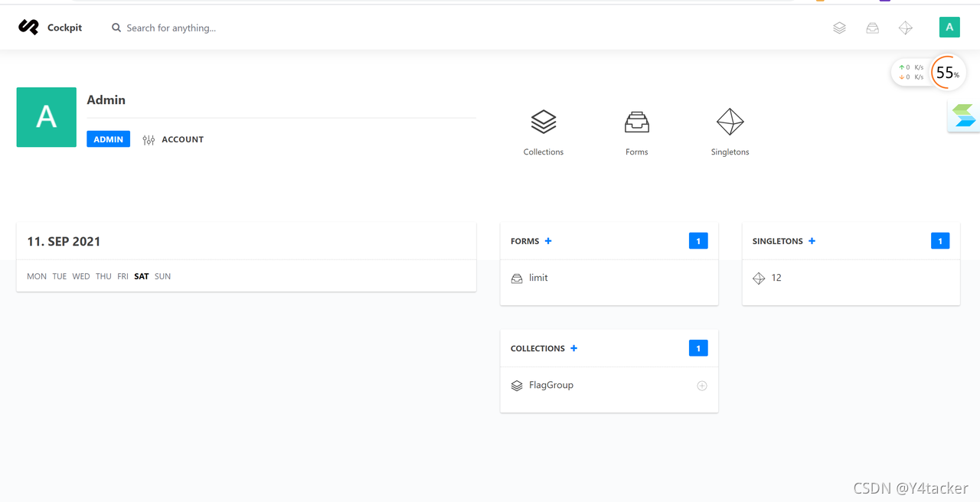The height and width of the screenshot is (502, 980).
Task: Select the highlighted SAT weekday
Action: click(x=142, y=276)
